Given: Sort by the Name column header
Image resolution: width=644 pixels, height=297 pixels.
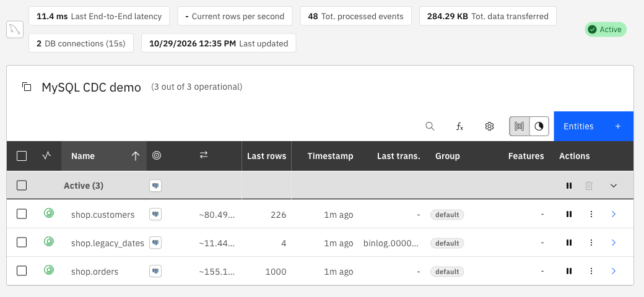Looking at the screenshot, I should tap(104, 156).
